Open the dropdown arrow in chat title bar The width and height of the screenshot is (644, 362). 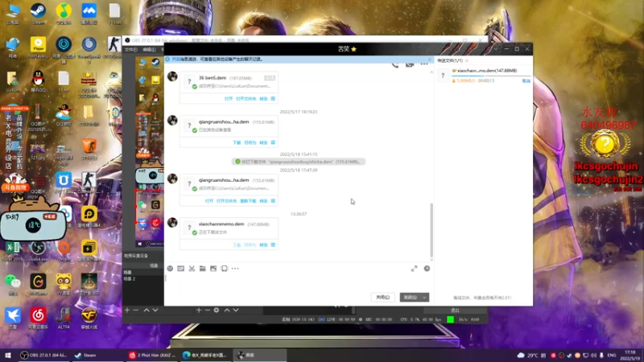[496, 49]
